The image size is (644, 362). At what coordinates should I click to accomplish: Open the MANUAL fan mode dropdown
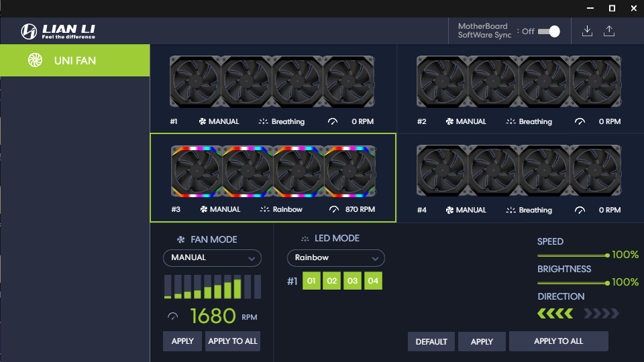[x=213, y=258]
